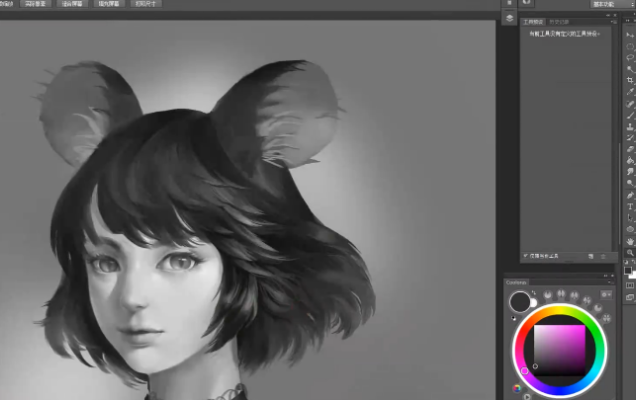Select the Lasso tool

630,58
